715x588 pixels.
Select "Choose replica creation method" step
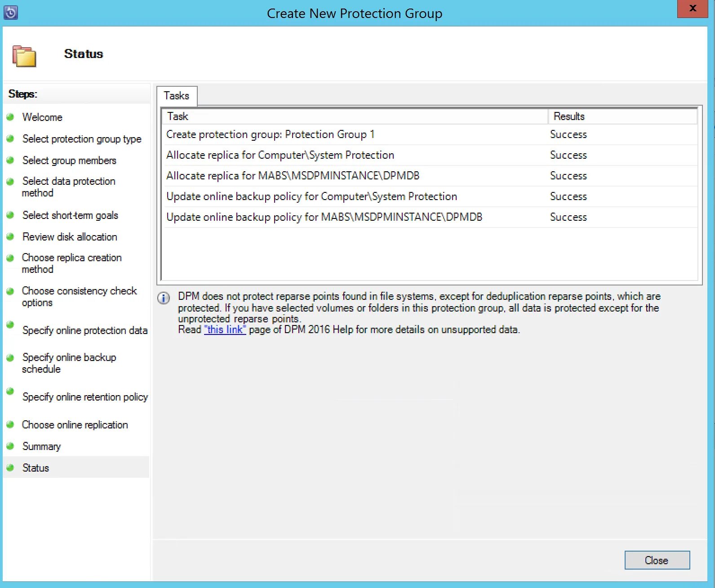(72, 263)
